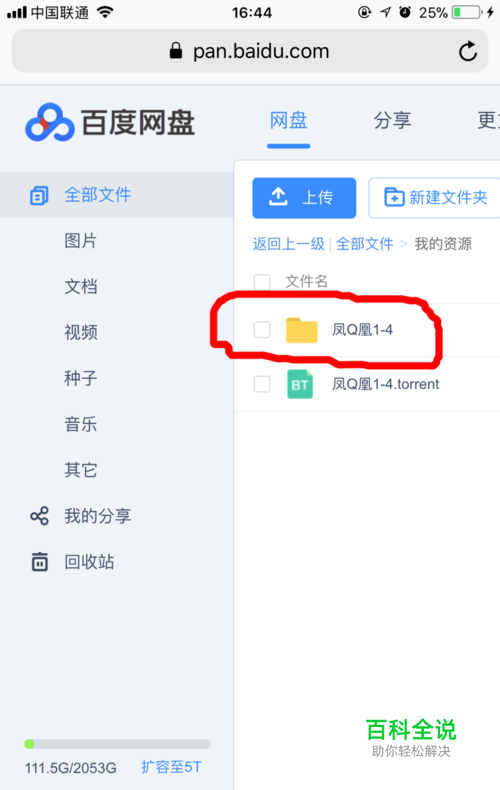Tap the battery indicator icon
This screenshot has height=790, width=500.
[467, 13]
